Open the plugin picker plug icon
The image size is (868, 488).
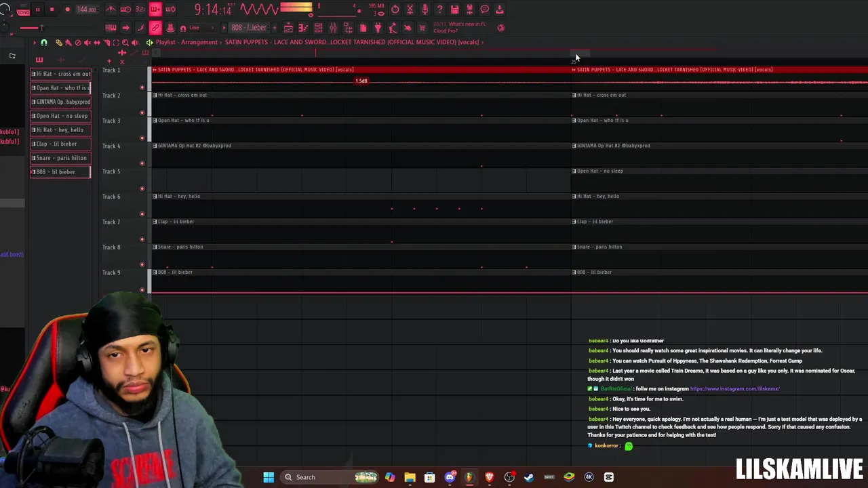[x=378, y=28]
